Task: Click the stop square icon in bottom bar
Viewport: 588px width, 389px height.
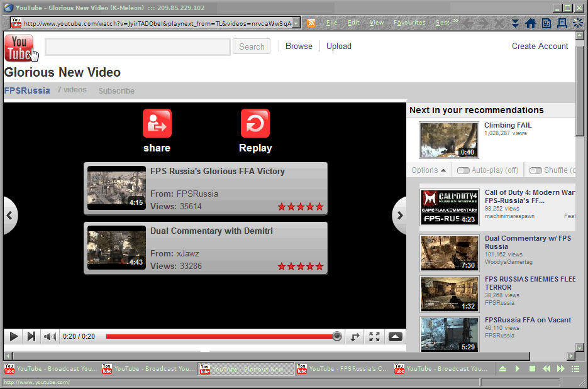Action: (532, 369)
